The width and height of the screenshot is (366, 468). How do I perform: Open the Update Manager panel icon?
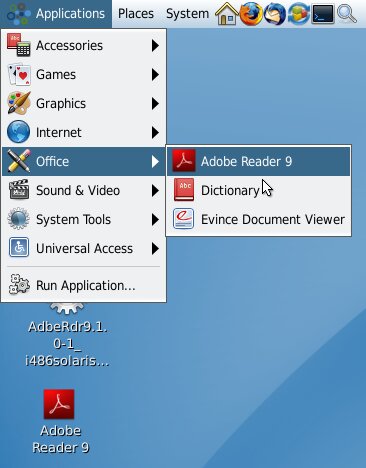point(299,14)
